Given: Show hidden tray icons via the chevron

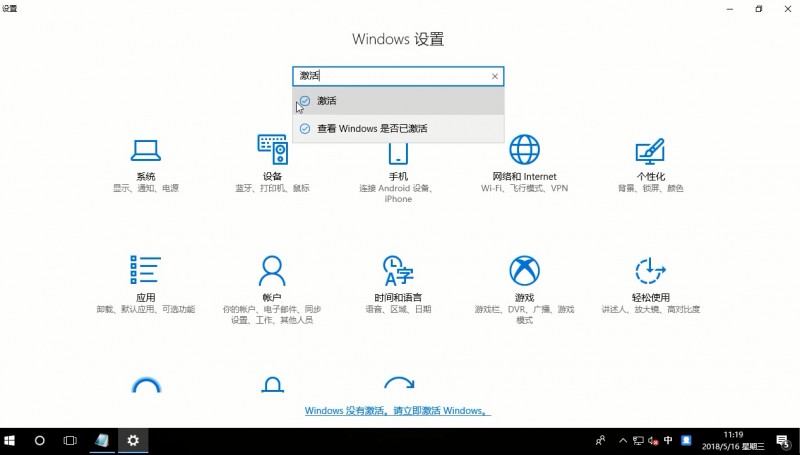Looking at the screenshot, I should click(x=623, y=440).
